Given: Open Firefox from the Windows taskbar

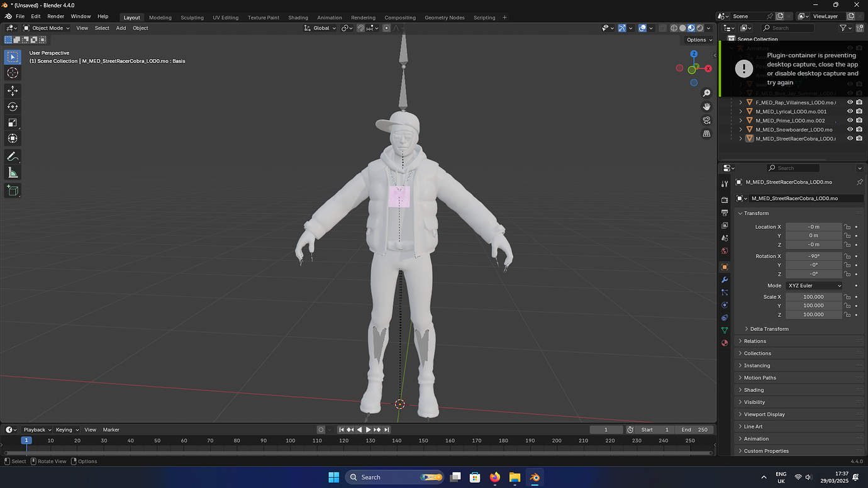Looking at the screenshot, I should (495, 477).
